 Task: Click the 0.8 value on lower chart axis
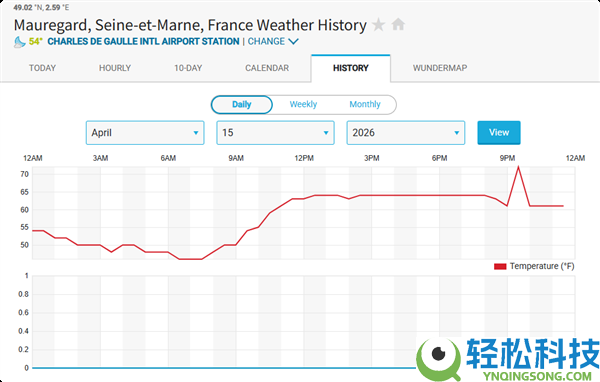pyautogui.click(x=23, y=294)
